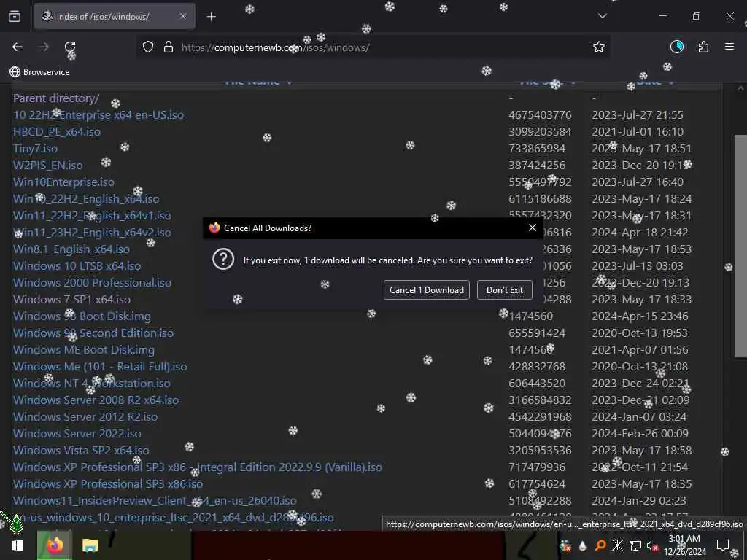
Task: Click the magnifier search tray icon
Action: pos(600,545)
